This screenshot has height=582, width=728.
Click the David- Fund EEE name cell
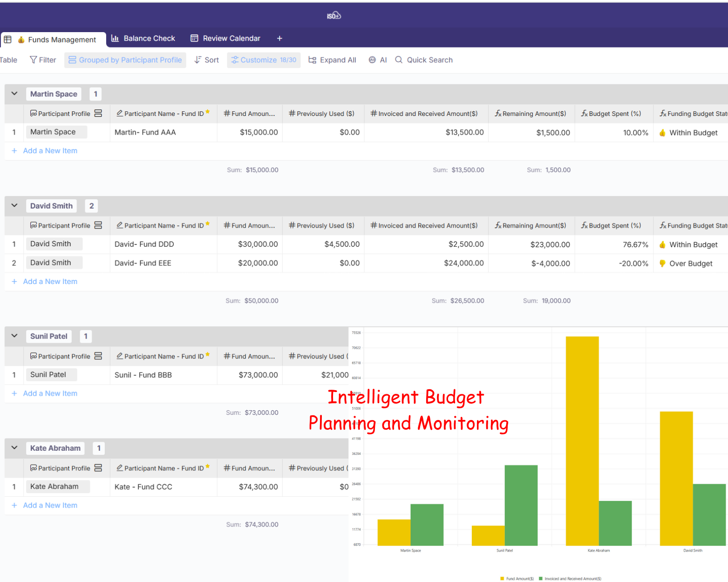[143, 263]
